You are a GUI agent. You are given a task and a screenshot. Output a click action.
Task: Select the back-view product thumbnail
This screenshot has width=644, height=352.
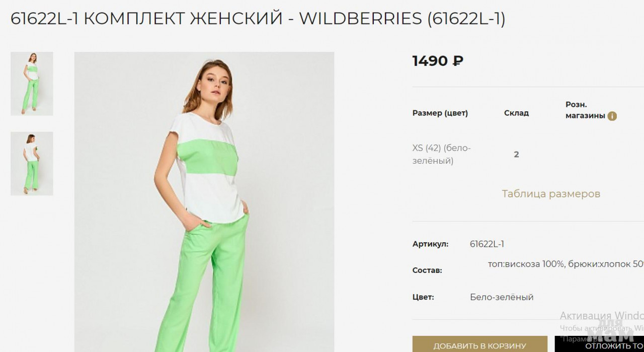pyautogui.click(x=32, y=164)
